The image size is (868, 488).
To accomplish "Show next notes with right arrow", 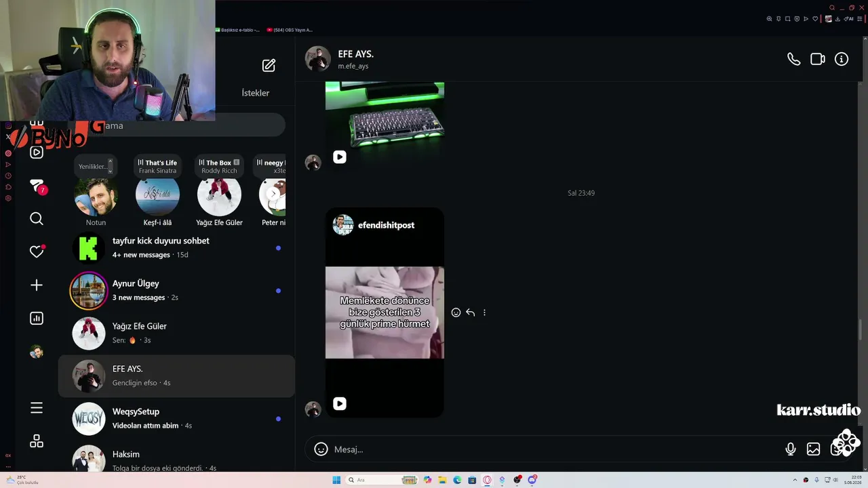I will (x=273, y=194).
